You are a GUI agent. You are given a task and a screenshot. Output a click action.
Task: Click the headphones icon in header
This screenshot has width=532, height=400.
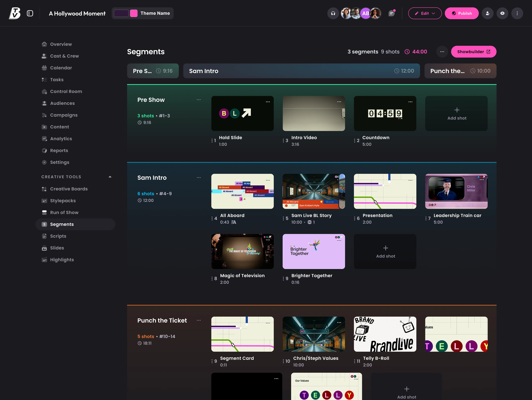[x=333, y=13]
